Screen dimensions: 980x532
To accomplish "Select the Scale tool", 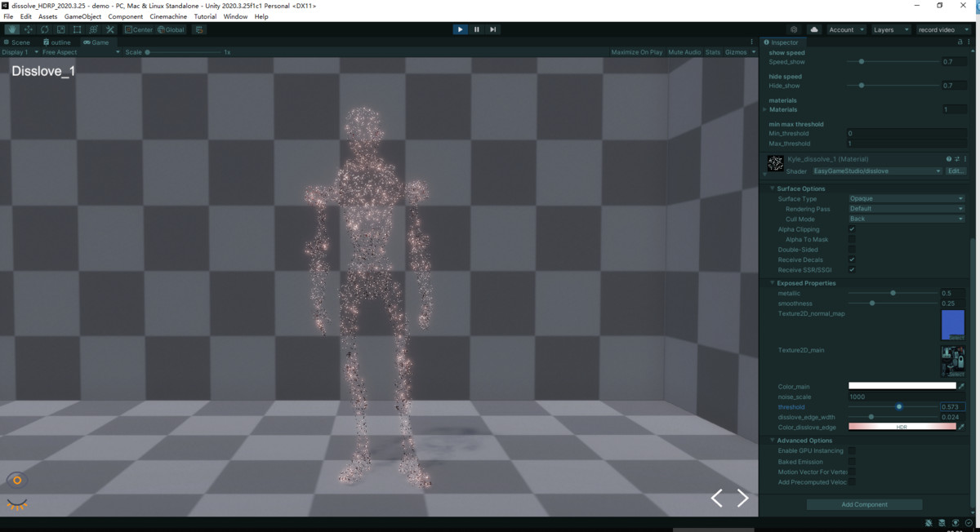I will (60, 29).
